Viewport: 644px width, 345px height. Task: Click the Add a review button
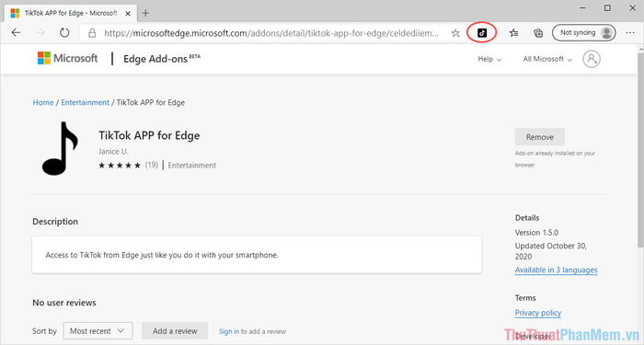pos(175,331)
